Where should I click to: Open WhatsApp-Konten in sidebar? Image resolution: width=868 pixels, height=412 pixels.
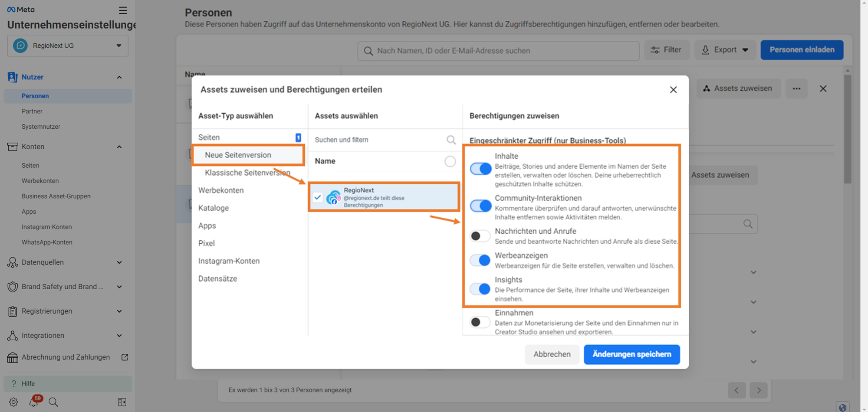coord(47,242)
